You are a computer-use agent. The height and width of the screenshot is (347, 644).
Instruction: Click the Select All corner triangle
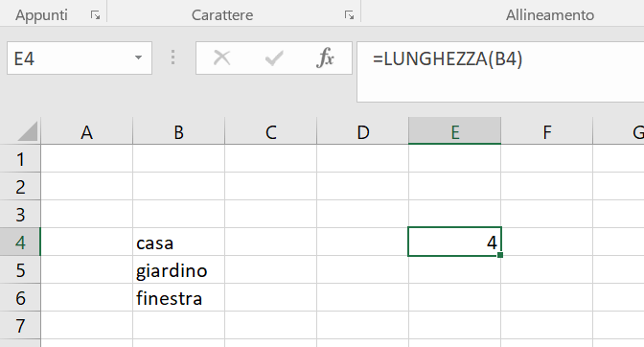tap(28, 131)
